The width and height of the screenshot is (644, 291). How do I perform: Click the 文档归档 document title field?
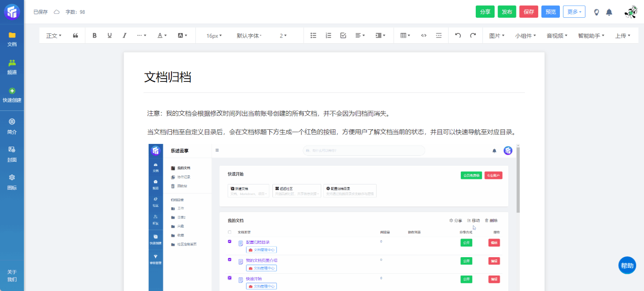(167, 77)
